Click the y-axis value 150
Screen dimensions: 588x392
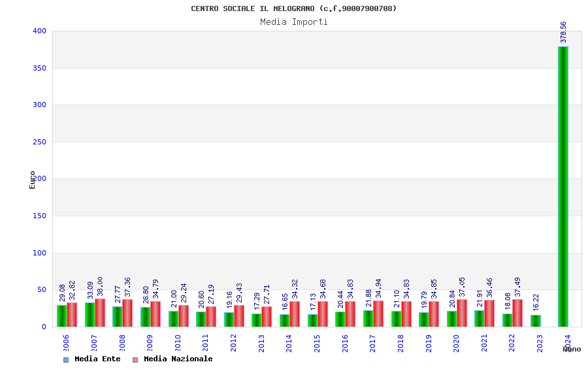[x=39, y=216]
